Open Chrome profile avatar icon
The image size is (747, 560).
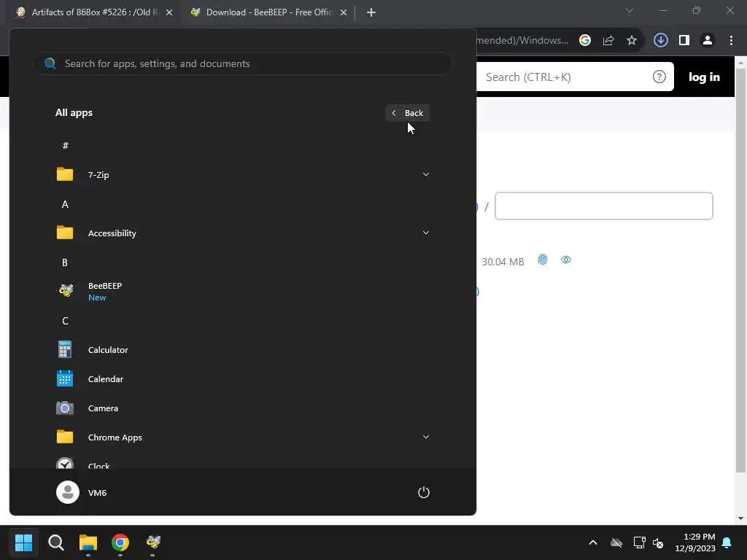pyautogui.click(x=708, y=41)
